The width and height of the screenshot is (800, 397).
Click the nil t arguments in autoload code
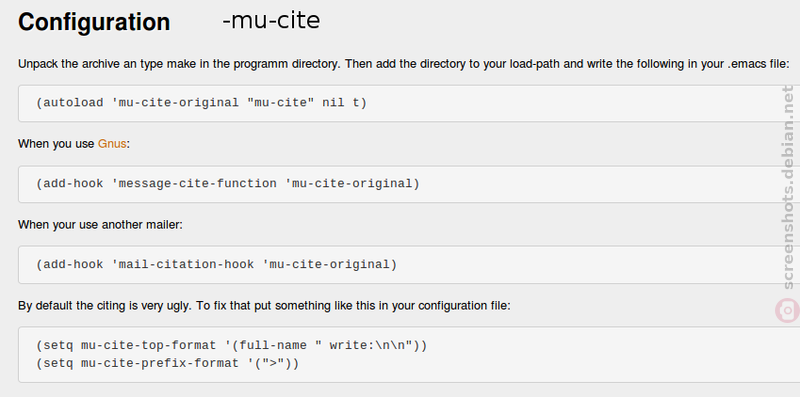(340, 103)
